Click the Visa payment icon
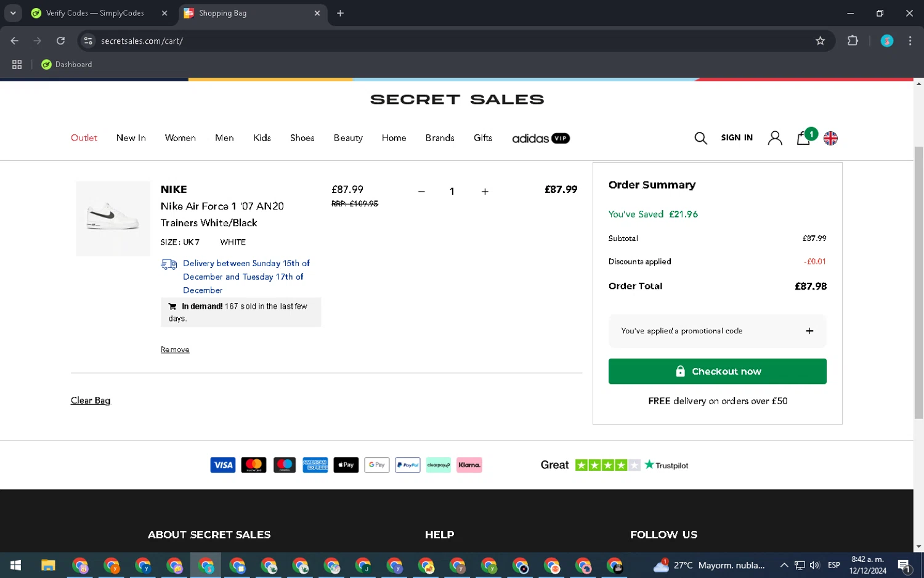Image resolution: width=924 pixels, height=578 pixels. [x=223, y=465]
